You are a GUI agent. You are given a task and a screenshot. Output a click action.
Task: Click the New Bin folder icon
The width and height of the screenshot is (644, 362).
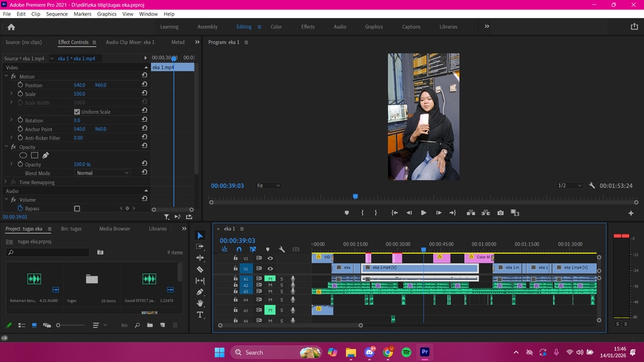coord(150,325)
